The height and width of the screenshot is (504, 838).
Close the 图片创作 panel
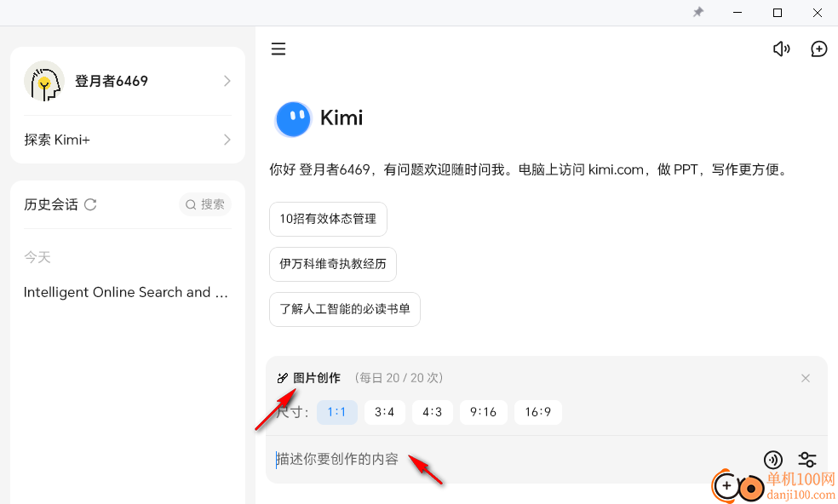(806, 378)
